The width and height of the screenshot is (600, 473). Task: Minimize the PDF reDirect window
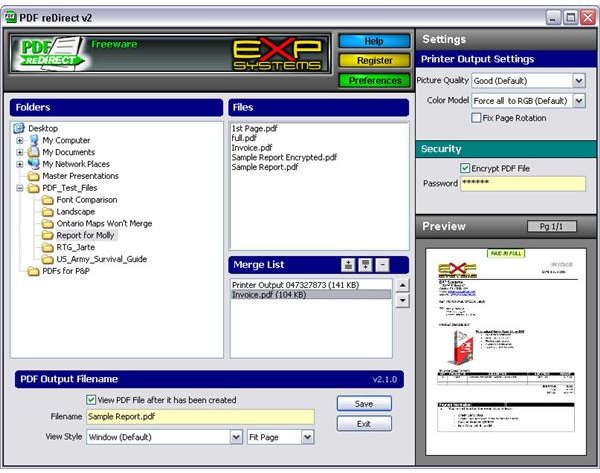pyautogui.click(x=553, y=18)
